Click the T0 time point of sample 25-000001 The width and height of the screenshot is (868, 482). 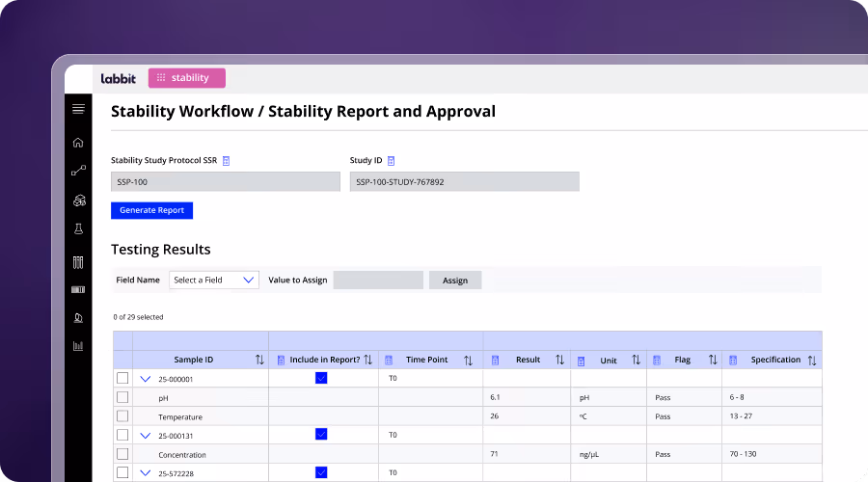[393, 379]
